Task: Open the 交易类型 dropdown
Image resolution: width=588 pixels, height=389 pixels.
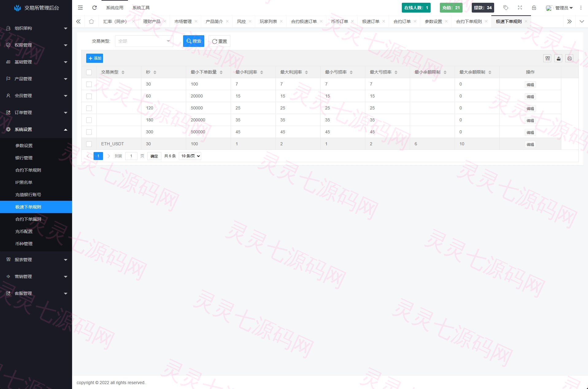Action: 144,41
